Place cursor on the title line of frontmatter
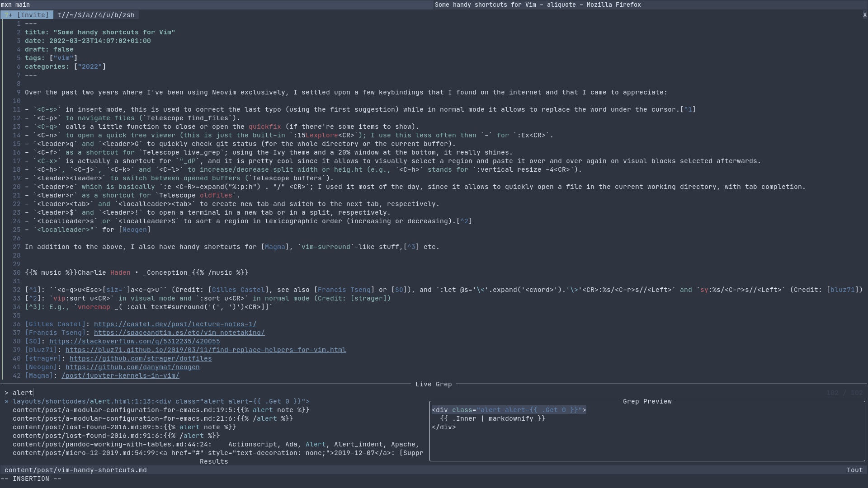Viewport: 868px width, 488px height. coord(99,32)
